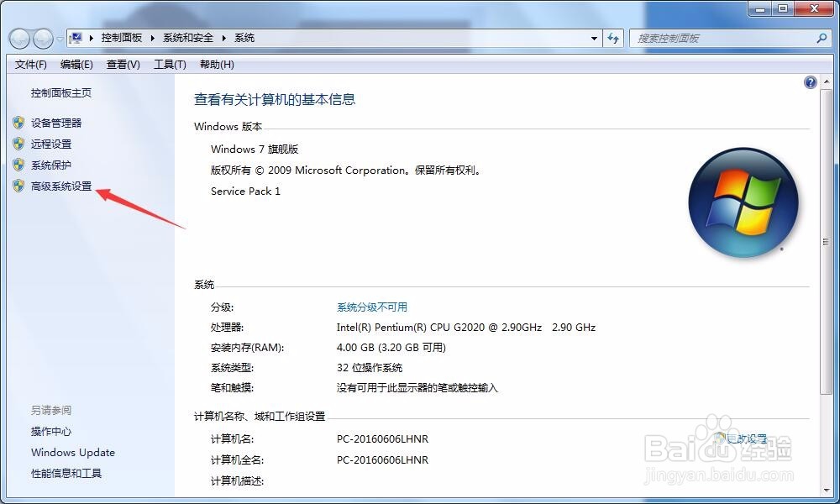The height and width of the screenshot is (504, 840).
Task: Click the Windows 7 旗舰版 text
Action: click(x=255, y=150)
